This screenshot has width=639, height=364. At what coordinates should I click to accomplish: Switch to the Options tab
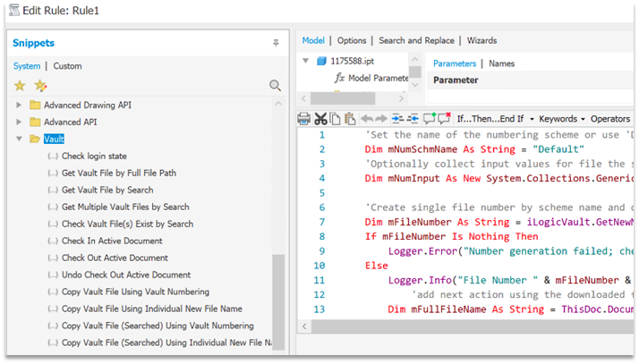tap(352, 40)
